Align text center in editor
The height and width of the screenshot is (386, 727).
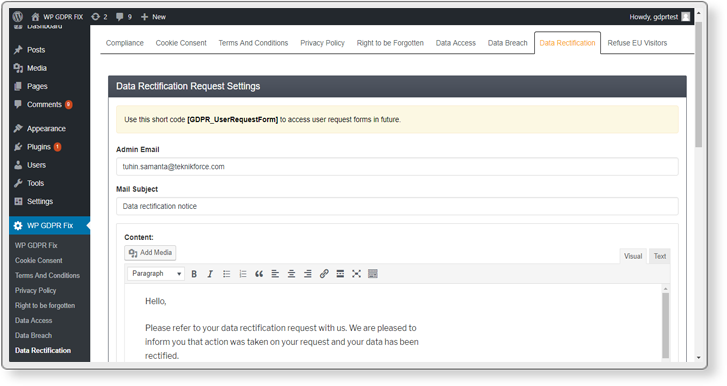tap(291, 274)
